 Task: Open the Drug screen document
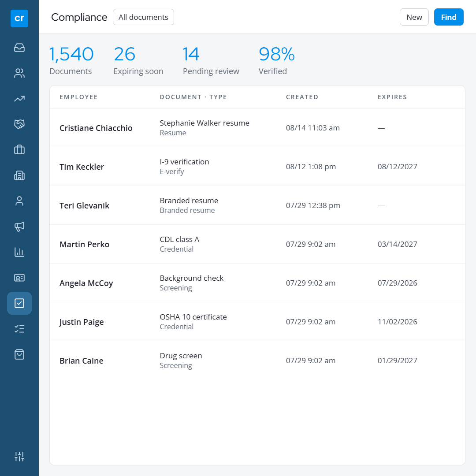[181, 356]
